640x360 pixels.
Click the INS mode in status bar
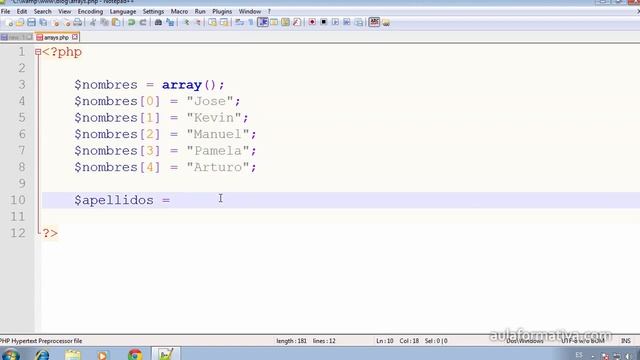[x=625, y=341]
